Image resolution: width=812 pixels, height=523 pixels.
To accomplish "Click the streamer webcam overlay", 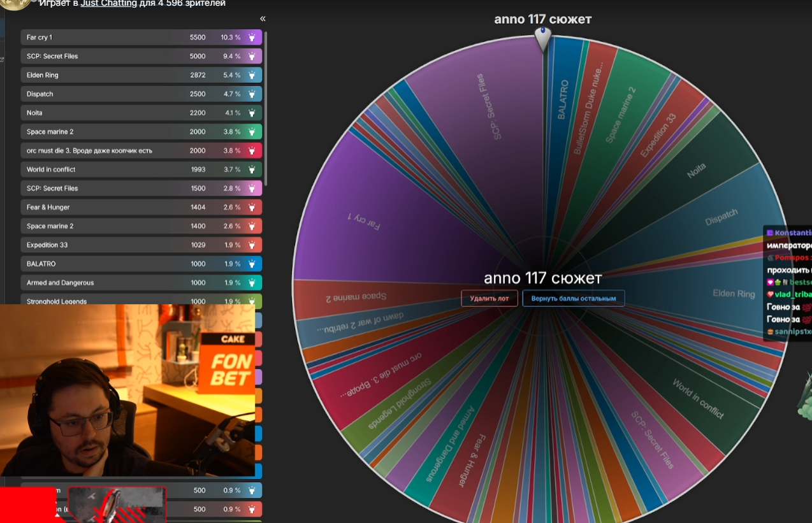I will click(x=127, y=390).
